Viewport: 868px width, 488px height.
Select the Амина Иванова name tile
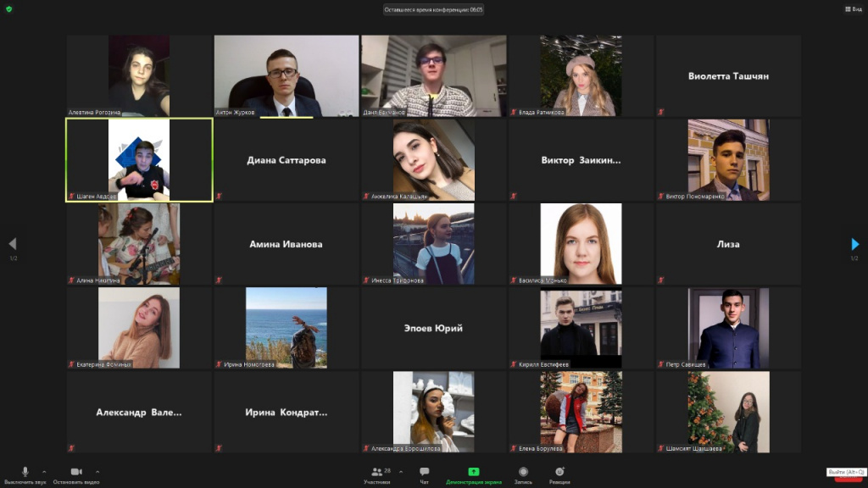pos(287,244)
